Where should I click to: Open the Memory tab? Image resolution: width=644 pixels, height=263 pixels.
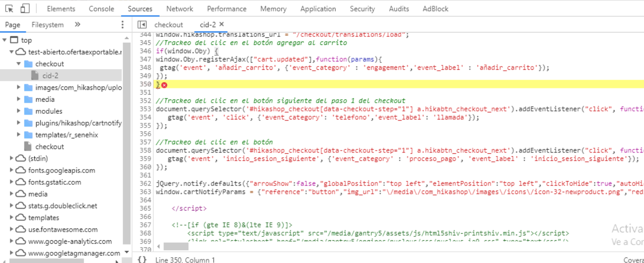(x=273, y=9)
